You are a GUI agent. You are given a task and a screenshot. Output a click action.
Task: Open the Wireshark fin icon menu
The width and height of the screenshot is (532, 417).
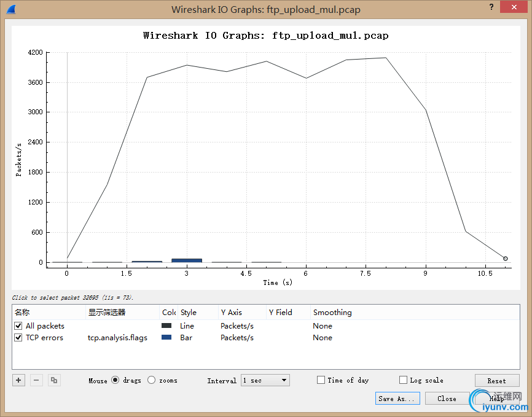point(11,9)
